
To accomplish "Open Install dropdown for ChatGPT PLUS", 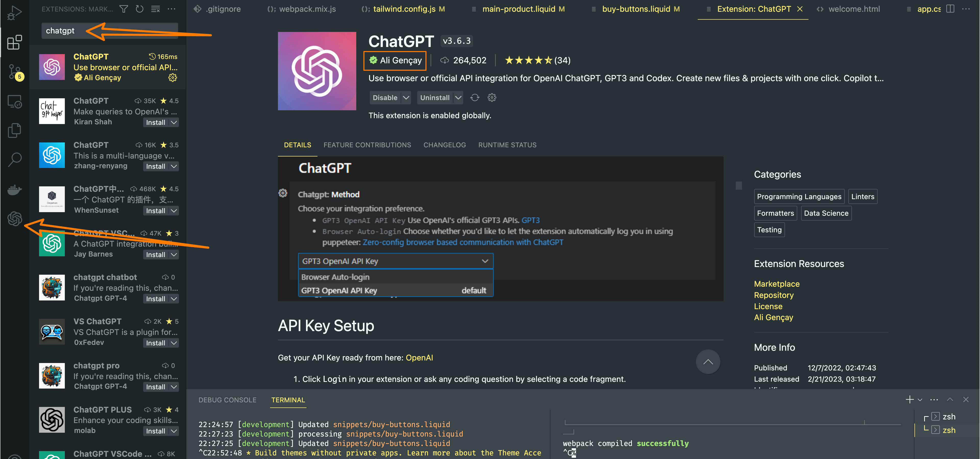I will click(x=174, y=431).
